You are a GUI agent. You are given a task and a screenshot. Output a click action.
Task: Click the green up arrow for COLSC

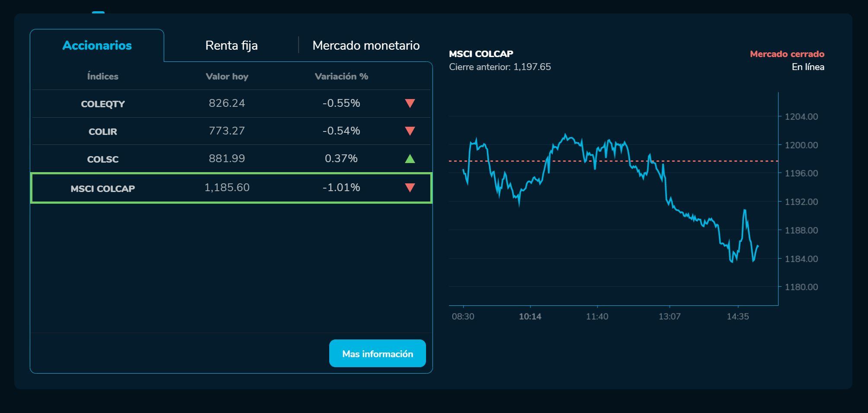coord(410,159)
